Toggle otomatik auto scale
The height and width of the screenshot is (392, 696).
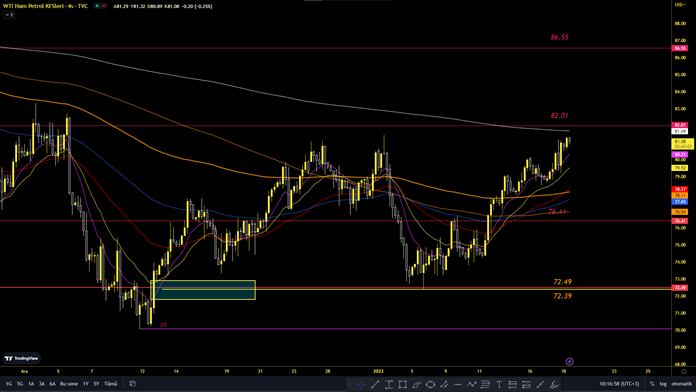pyautogui.click(x=681, y=384)
